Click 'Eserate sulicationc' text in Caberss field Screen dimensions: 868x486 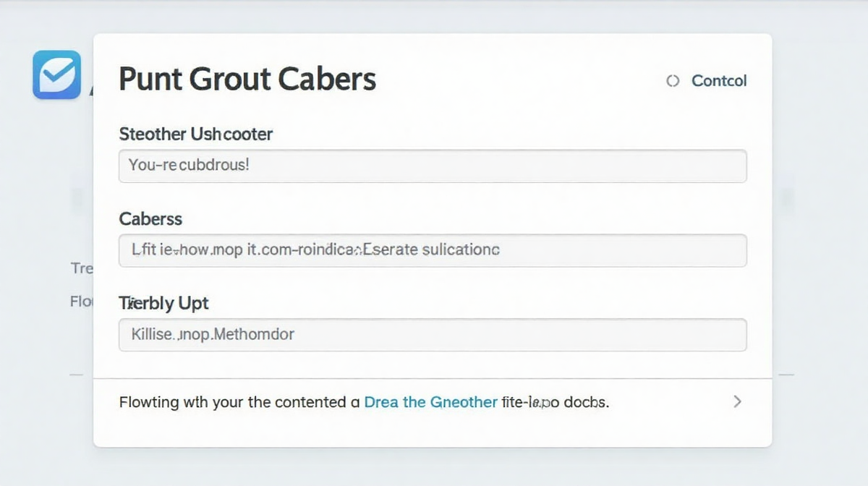431,250
